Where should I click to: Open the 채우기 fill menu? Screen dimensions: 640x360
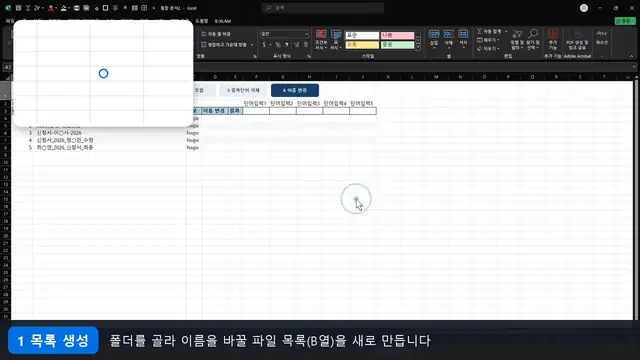(x=488, y=40)
